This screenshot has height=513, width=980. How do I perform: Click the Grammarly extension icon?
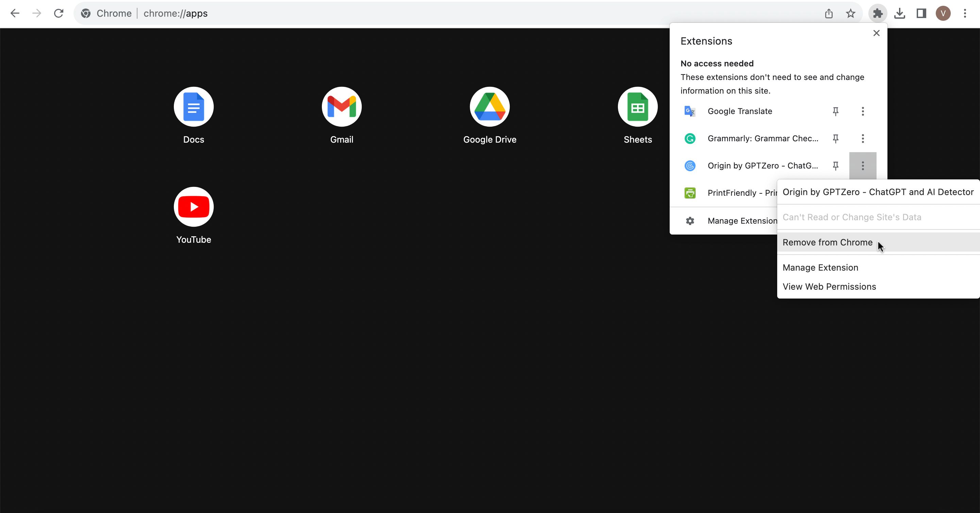(690, 139)
